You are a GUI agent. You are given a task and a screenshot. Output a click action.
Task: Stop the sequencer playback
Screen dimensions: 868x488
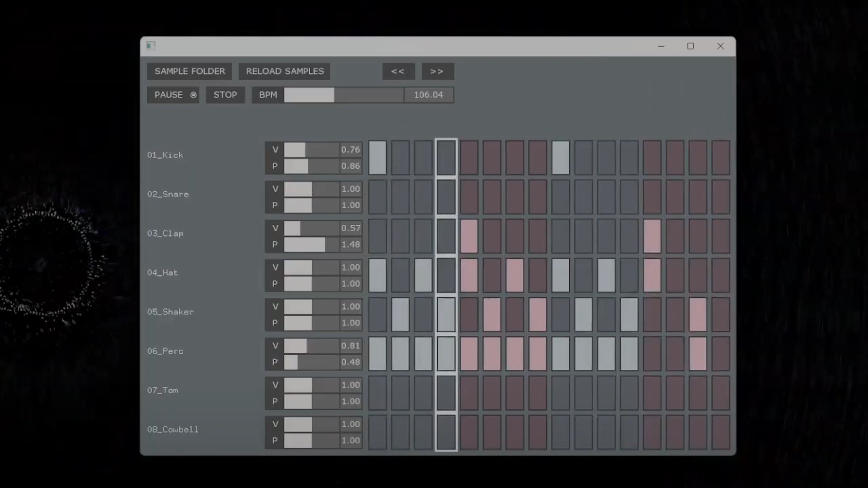(225, 95)
